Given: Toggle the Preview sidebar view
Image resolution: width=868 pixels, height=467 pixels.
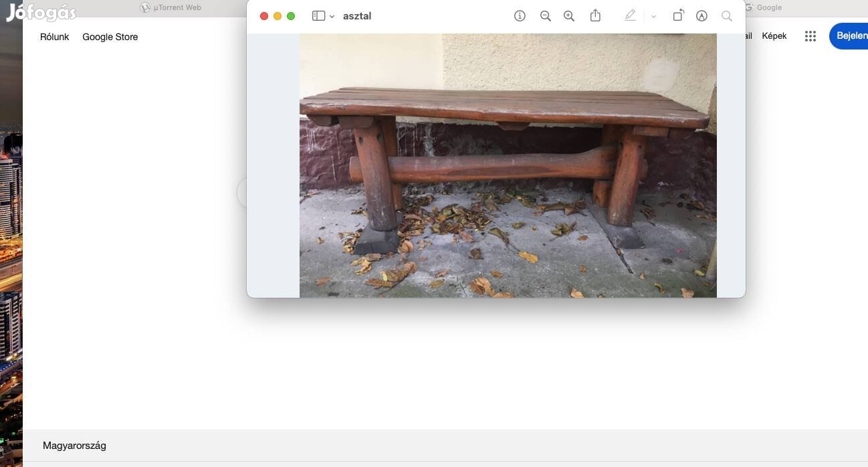Looking at the screenshot, I should click(318, 16).
